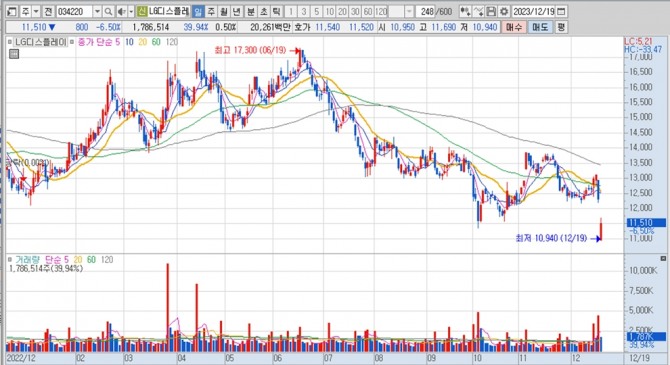
Task: Click the blue 11,510 price axis tag
Action: (646, 223)
